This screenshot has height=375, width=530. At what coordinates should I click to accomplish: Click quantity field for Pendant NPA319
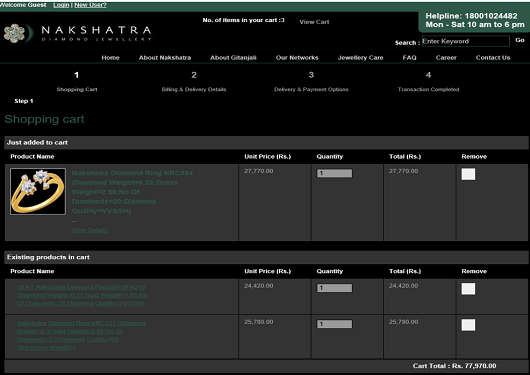pyautogui.click(x=334, y=288)
